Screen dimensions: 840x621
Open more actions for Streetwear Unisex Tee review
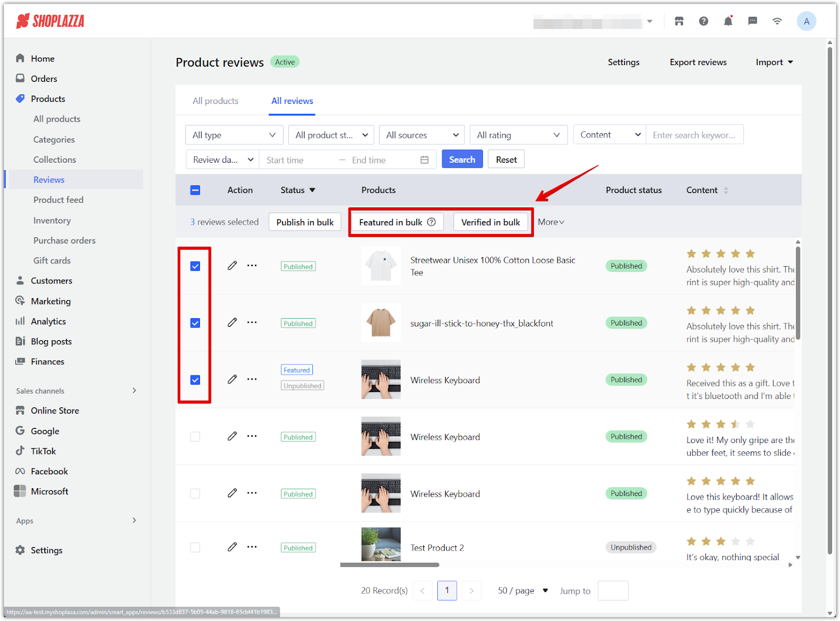[252, 266]
